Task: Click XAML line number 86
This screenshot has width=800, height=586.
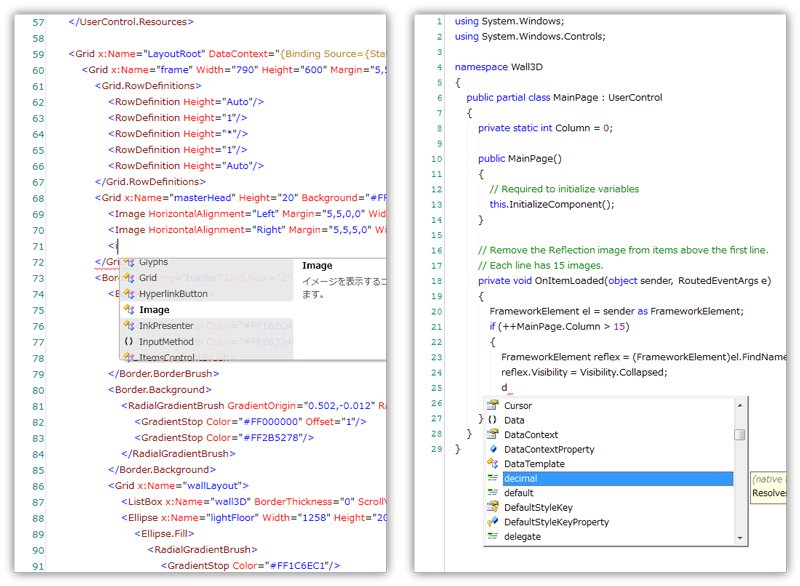Action: pos(38,487)
